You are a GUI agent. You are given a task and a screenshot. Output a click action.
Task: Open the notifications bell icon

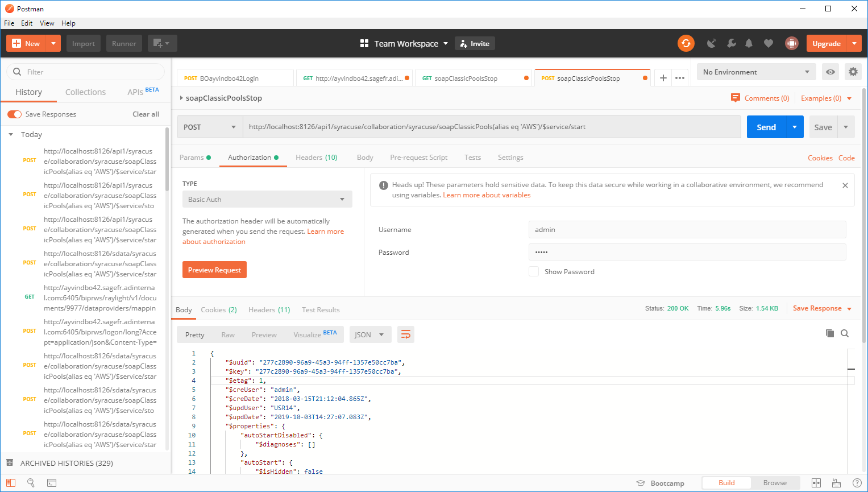(749, 43)
